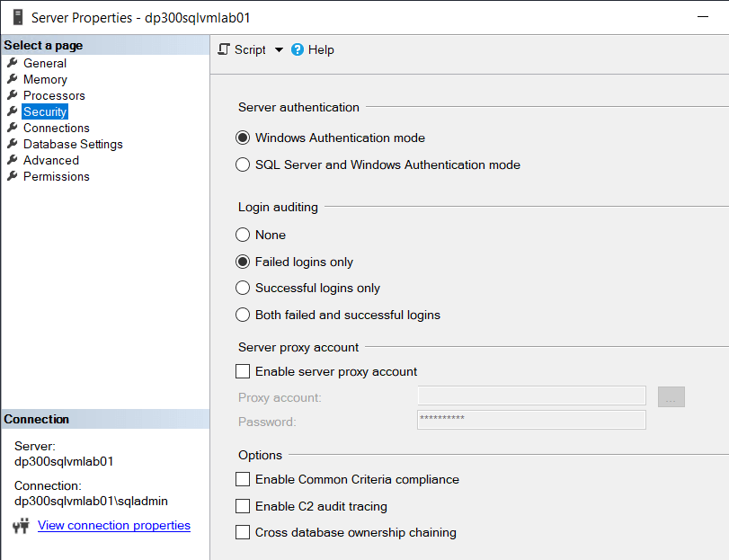
Task: Click the Script toolbar icon
Action: point(225,49)
